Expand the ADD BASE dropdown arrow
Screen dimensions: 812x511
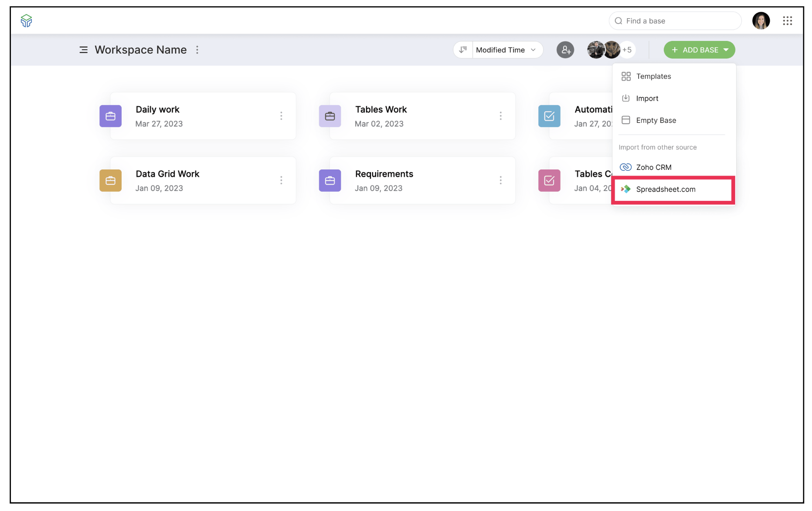726,50
